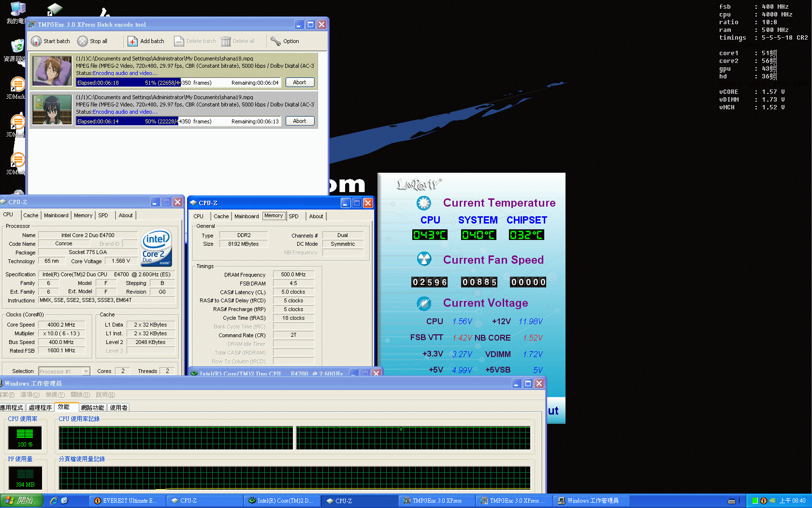Expand the Processor #1 selection dropdown

tap(86, 372)
